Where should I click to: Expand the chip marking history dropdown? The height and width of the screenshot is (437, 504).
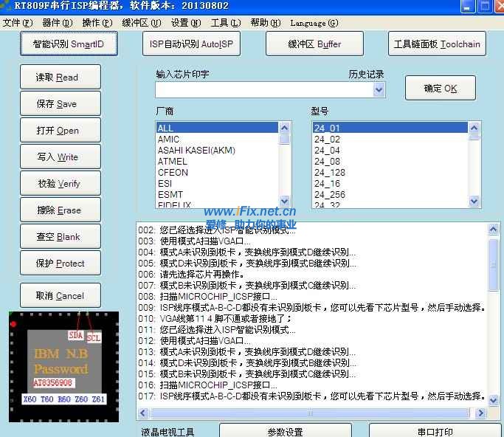[379, 90]
